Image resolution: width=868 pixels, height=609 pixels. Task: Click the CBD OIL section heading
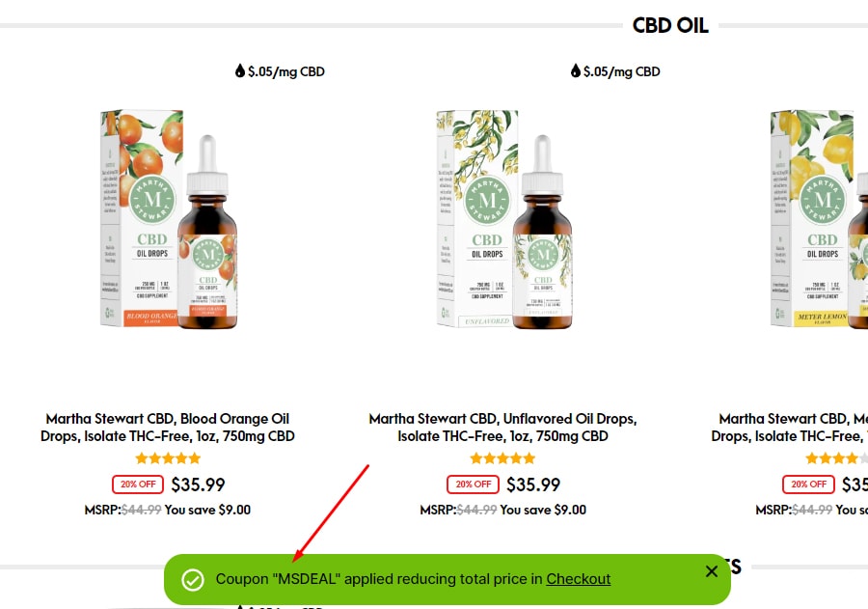(x=670, y=25)
